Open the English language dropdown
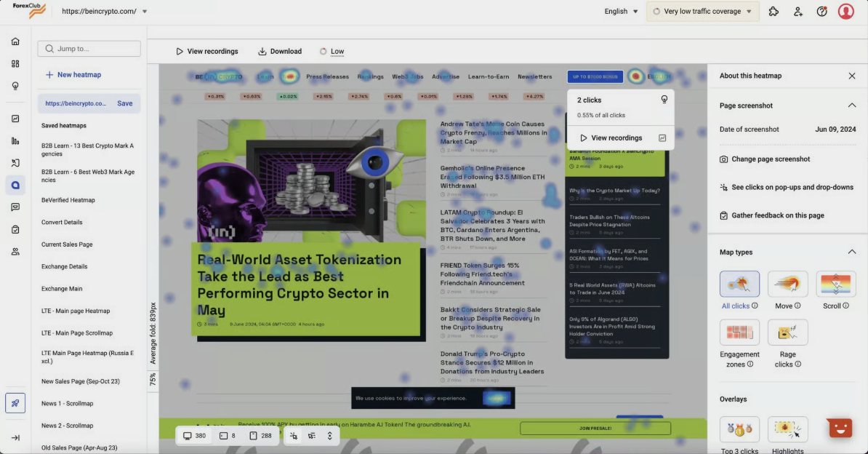 coord(621,11)
